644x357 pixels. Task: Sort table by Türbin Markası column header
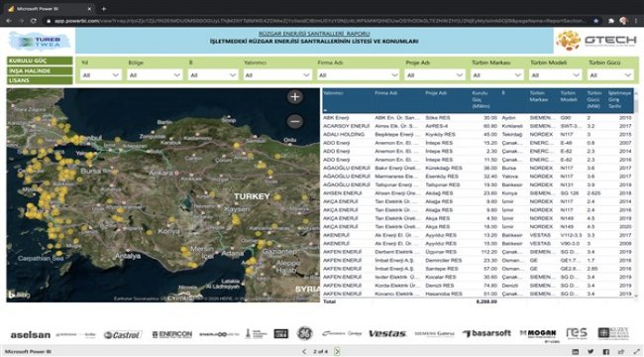click(x=539, y=96)
